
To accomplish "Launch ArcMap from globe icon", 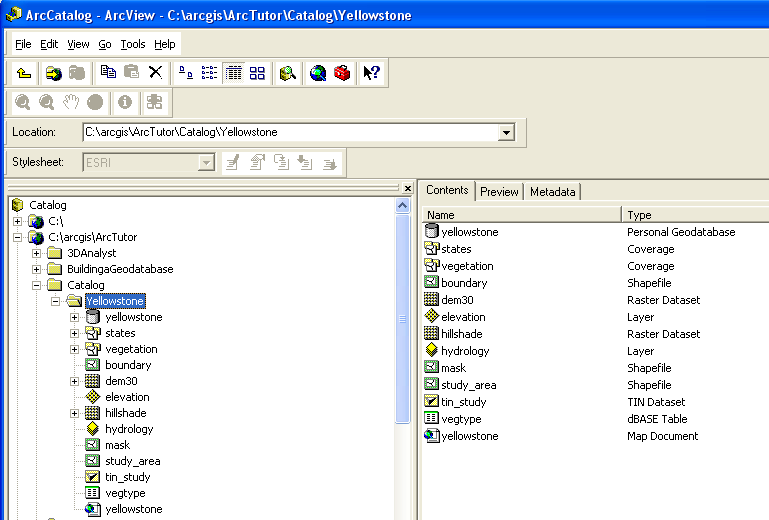I will point(318,73).
